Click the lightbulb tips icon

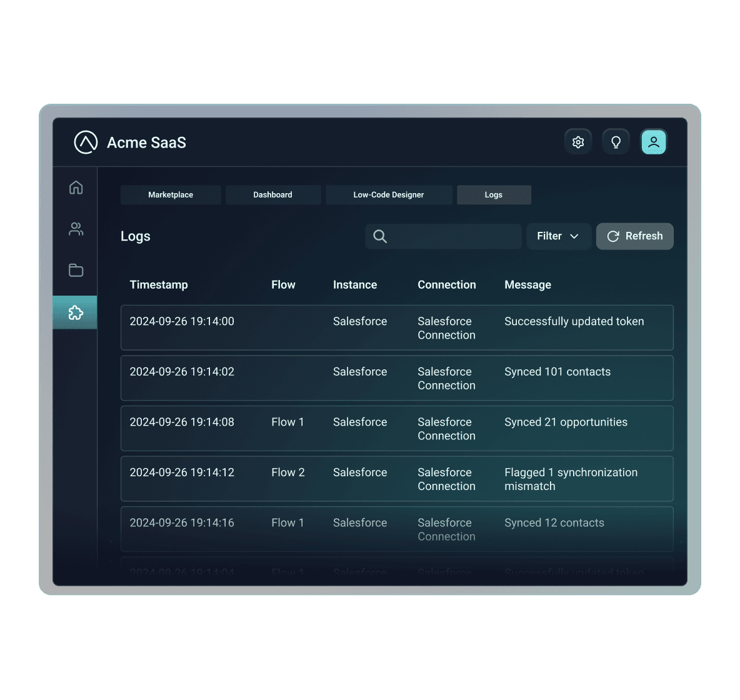(616, 142)
